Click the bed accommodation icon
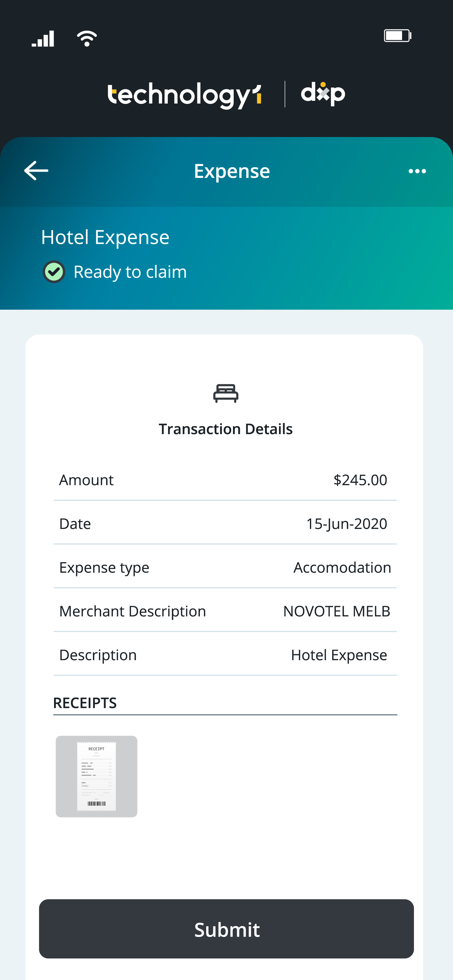Screen dimensions: 453x980 point(226,393)
